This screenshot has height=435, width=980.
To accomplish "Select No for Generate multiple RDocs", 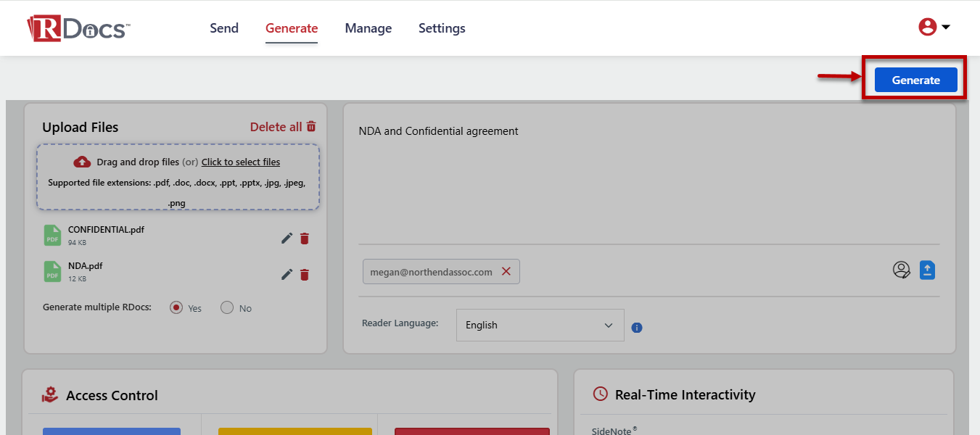I will (x=227, y=307).
